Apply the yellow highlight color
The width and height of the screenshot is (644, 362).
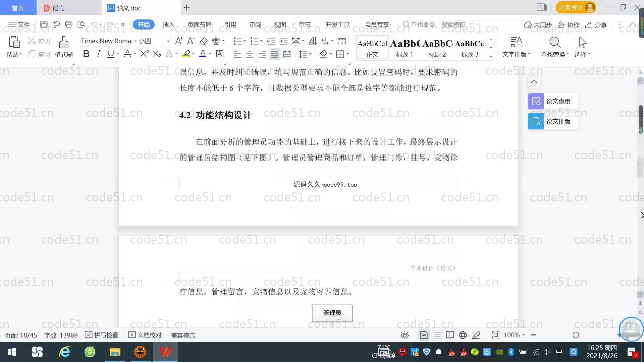[x=186, y=54]
